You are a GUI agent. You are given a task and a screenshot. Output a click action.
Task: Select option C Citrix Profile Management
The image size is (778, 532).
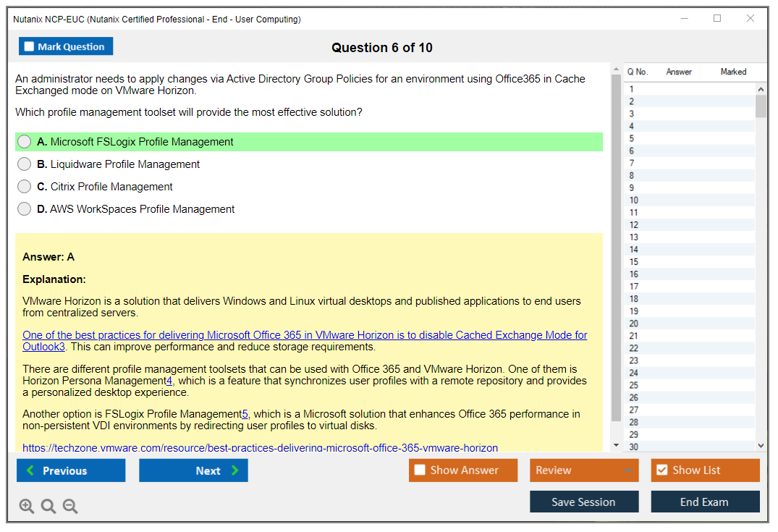coord(25,187)
